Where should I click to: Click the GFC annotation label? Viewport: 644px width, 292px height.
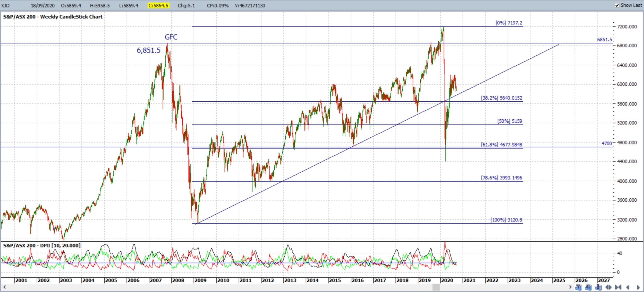[171, 37]
